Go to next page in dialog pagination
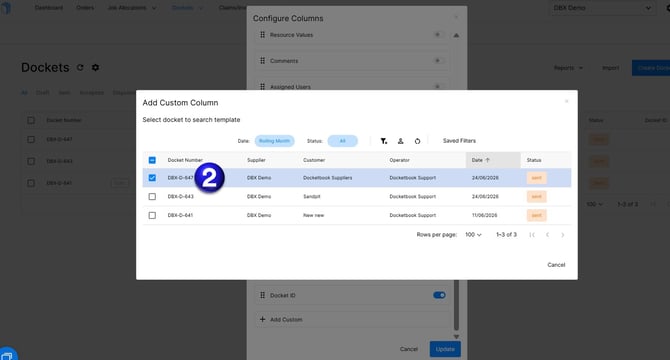Screen dimensions: 670x360 click(563, 235)
